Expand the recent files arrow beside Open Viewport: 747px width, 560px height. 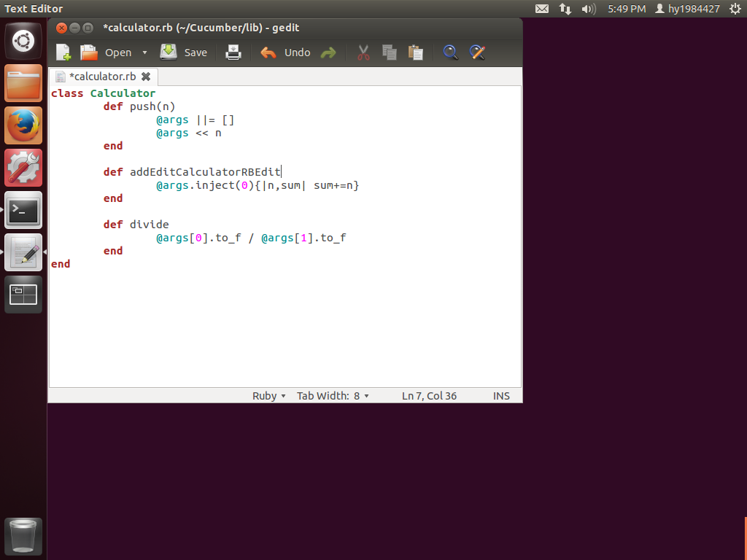tap(144, 52)
